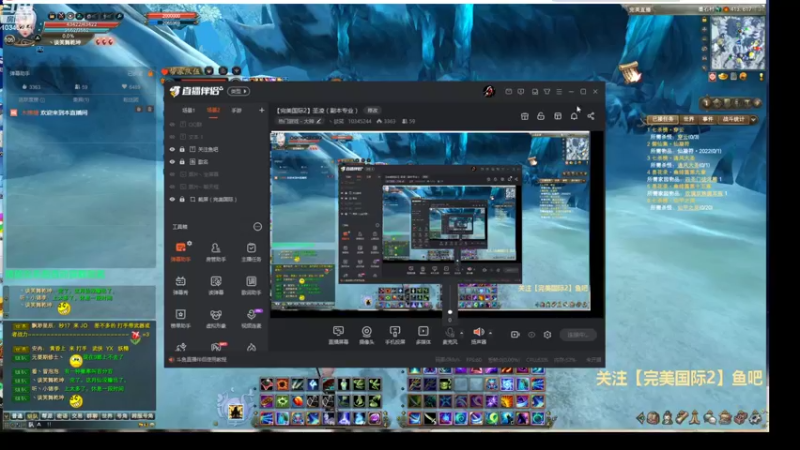This screenshot has height=450, width=800.
Task: Click the game minimap
Action: [x=738, y=42]
